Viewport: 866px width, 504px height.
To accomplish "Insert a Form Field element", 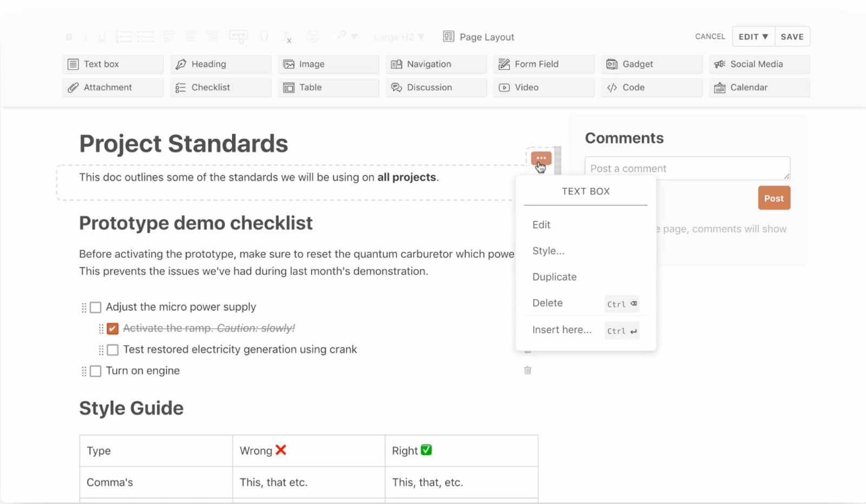I will (x=543, y=64).
